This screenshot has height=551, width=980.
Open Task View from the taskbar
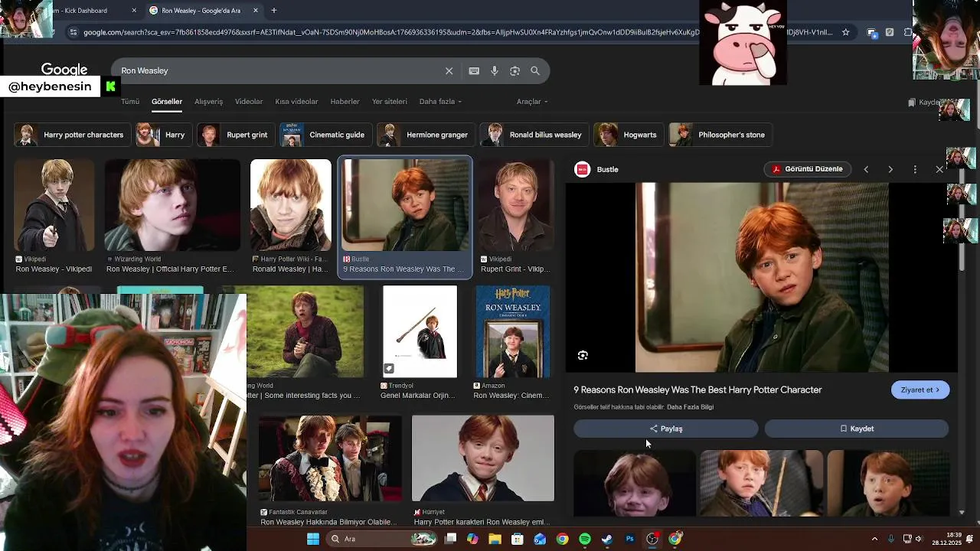coord(450,539)
